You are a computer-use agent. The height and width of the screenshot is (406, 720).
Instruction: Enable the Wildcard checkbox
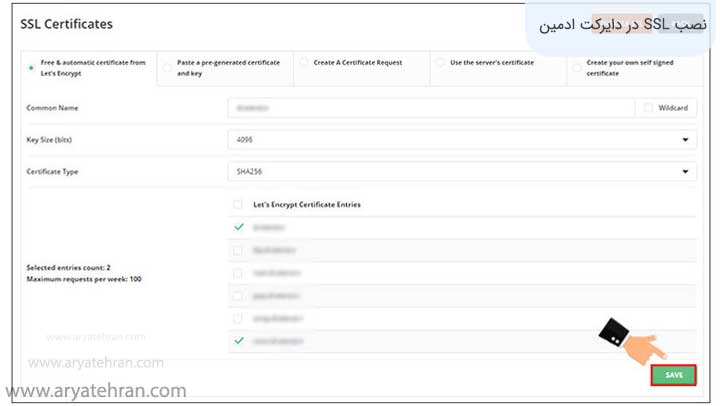point(649,107)
